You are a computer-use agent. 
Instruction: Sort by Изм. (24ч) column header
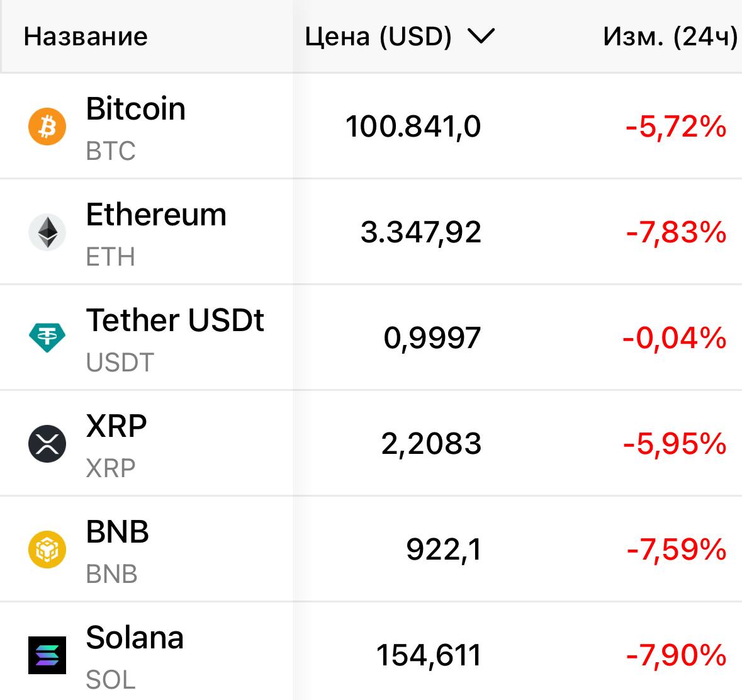(x=670, y=37)
